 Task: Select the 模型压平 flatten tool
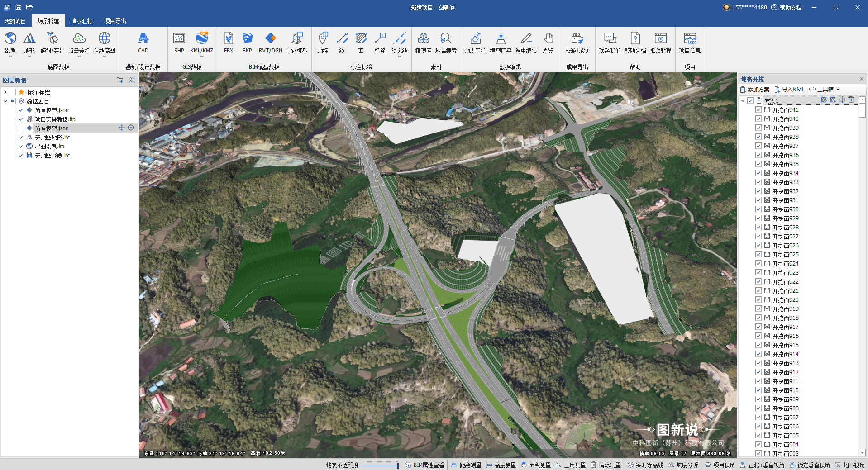(501, 43)
